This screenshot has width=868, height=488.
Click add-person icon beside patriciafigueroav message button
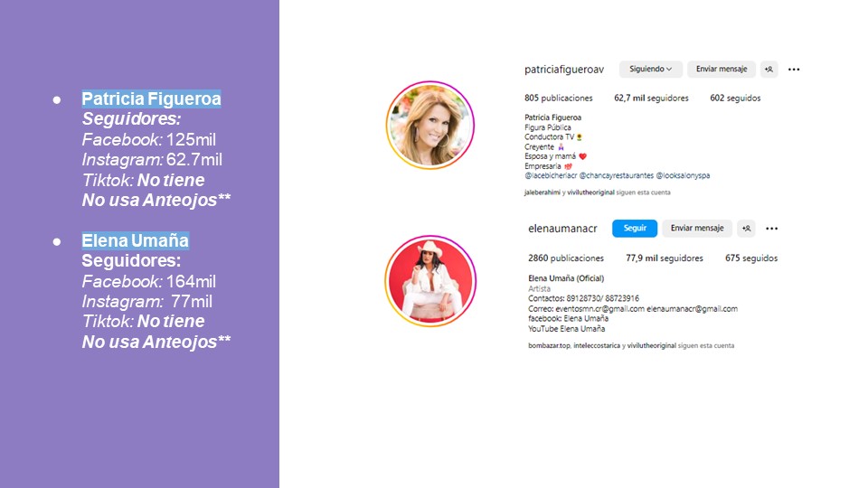pos(769,70)
